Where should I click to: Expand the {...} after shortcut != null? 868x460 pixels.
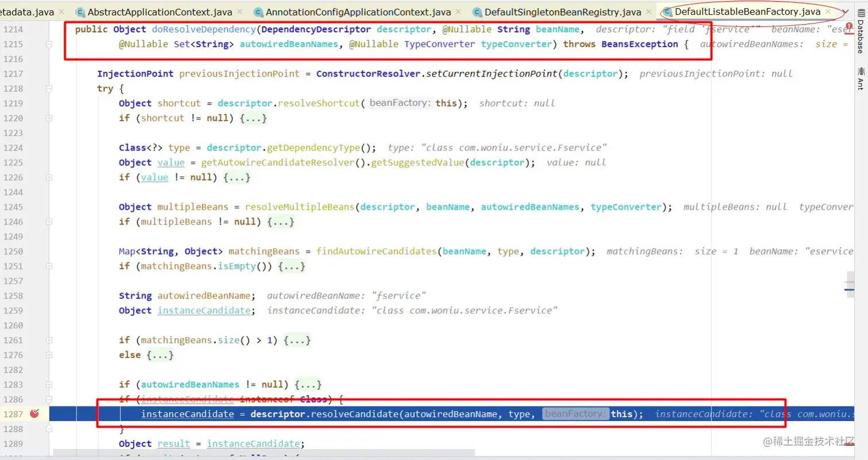[253, 118]
